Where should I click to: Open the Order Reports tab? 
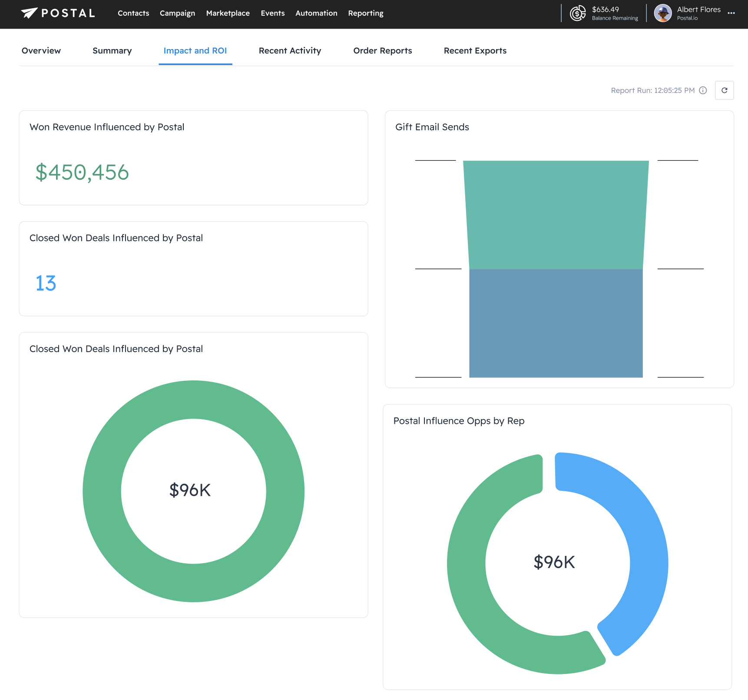click(382, 51)
